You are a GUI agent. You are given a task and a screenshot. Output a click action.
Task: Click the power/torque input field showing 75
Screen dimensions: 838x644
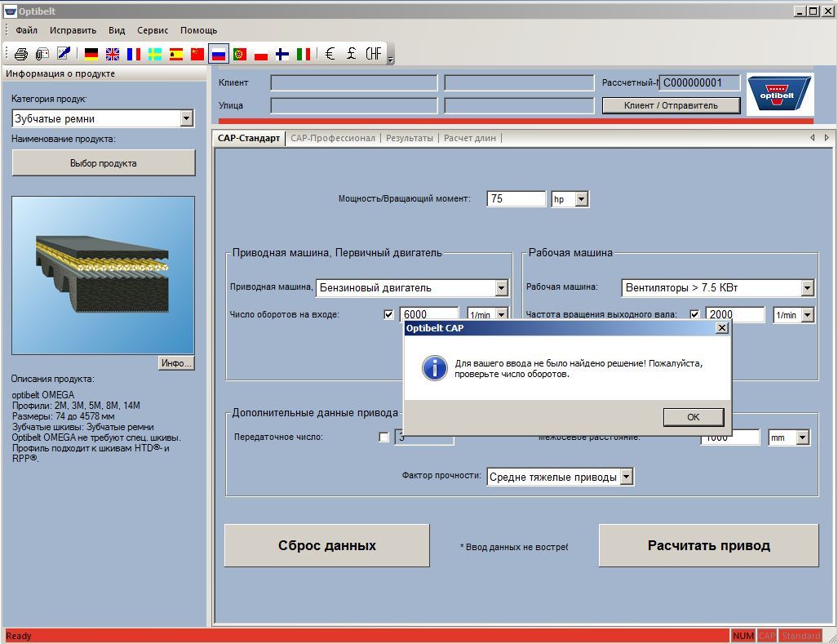pos(516,199)
